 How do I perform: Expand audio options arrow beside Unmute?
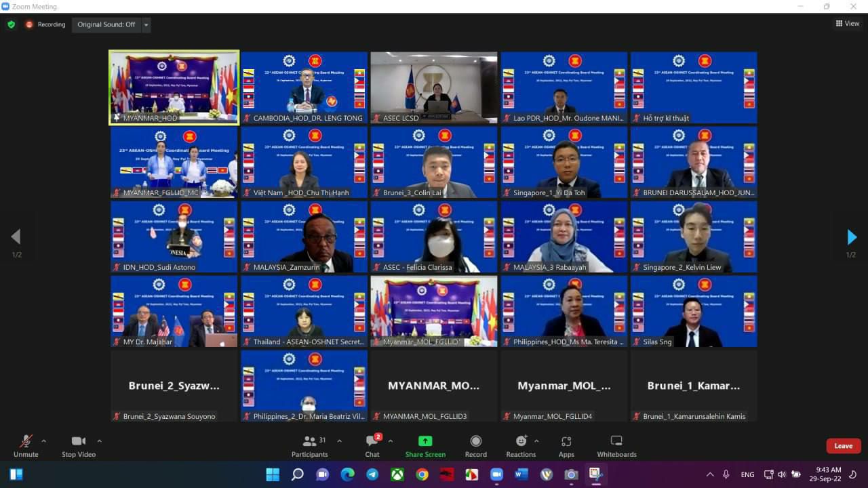click(x=44, y=441)
